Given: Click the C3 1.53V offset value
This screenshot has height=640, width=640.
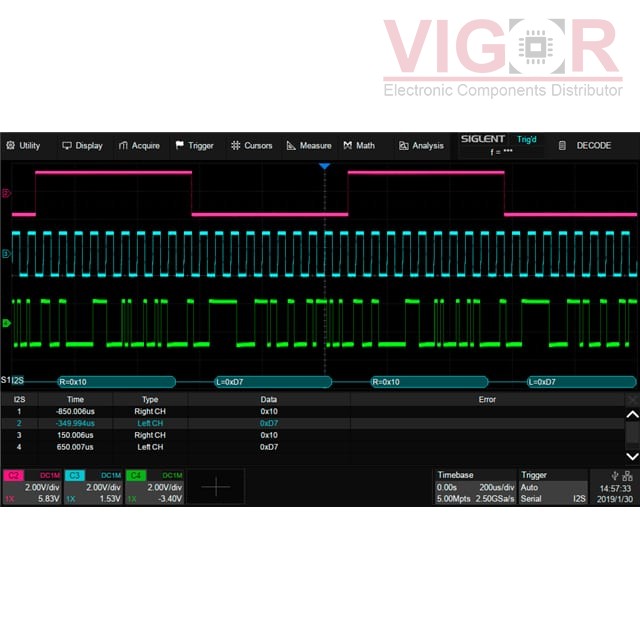Looking at the screenshot, I should 110,499.
